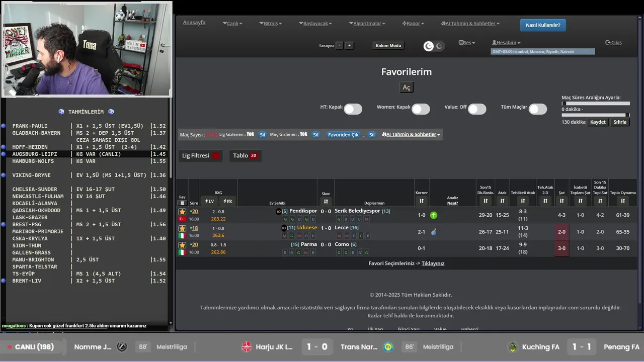Screen dimensions: 644x362
Task: Click green up-arrow icon in Pendikspor row
Action: coord(434,215)
